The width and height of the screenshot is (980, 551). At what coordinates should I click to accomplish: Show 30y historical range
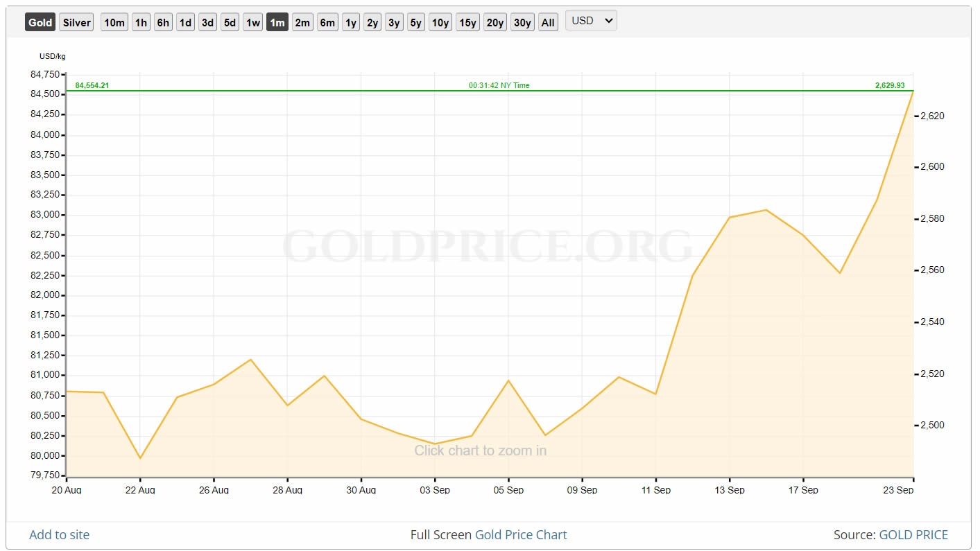click(522, 23)
